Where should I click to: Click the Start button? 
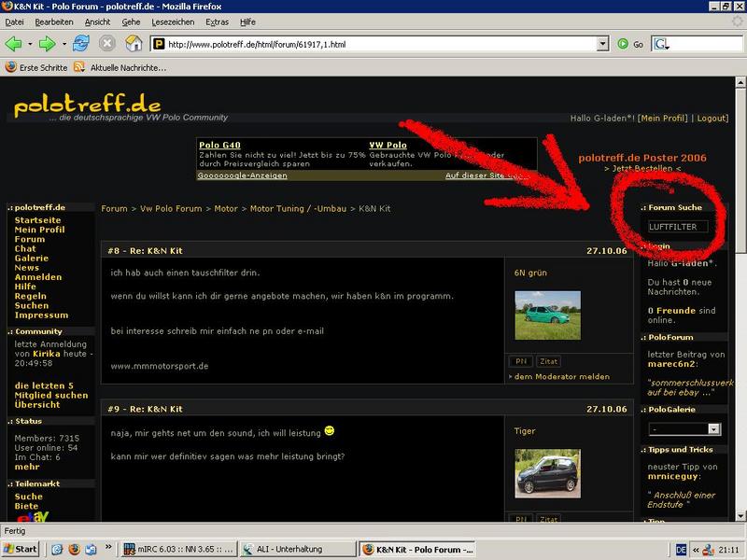20,549
